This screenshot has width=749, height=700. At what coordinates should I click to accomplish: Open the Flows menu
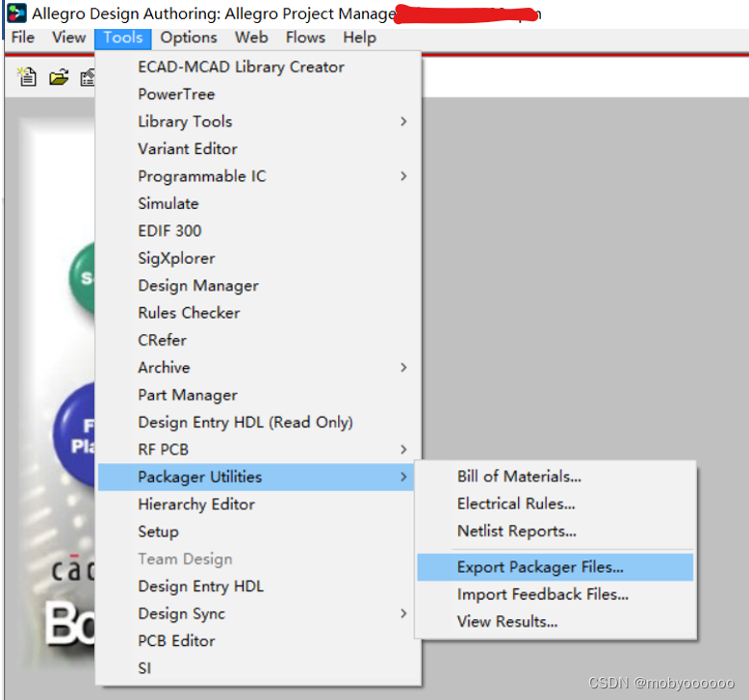click(305, 38)
